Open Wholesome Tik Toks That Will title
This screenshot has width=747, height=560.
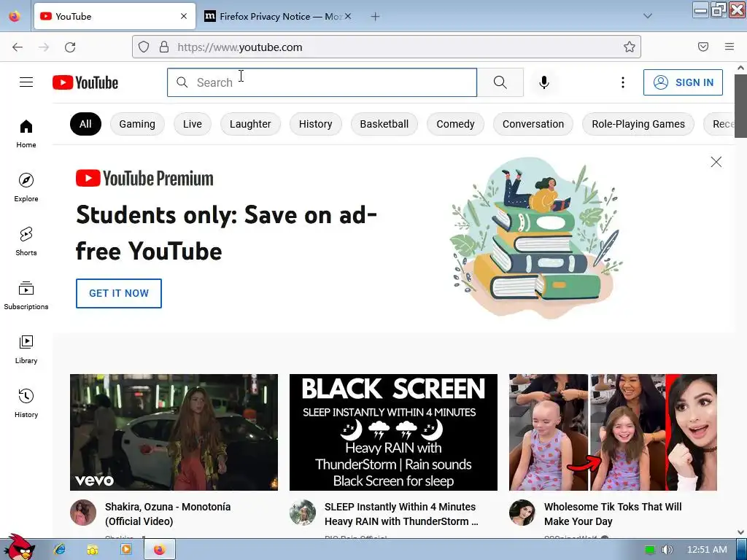tap(613, 514)
